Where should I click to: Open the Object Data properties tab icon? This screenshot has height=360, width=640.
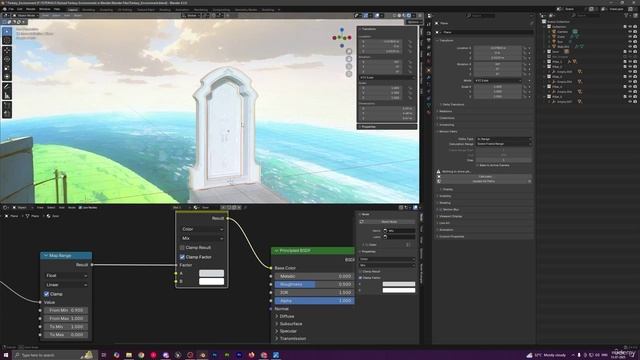click(x=429, y=105)
